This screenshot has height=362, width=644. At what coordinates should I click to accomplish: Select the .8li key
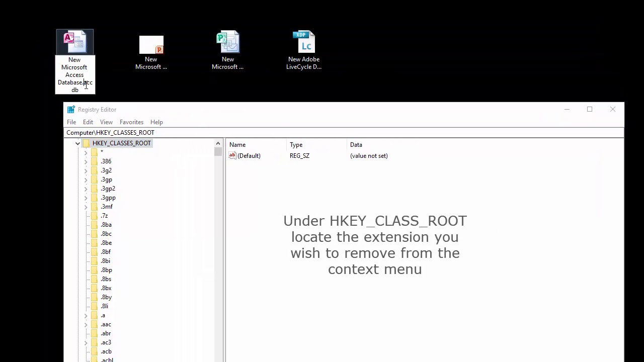pos(104,306)
